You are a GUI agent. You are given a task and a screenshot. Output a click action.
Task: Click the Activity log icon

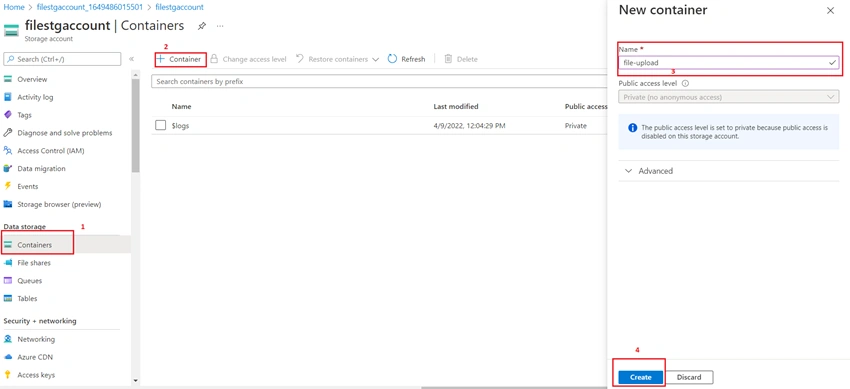(x=8, y=97)
